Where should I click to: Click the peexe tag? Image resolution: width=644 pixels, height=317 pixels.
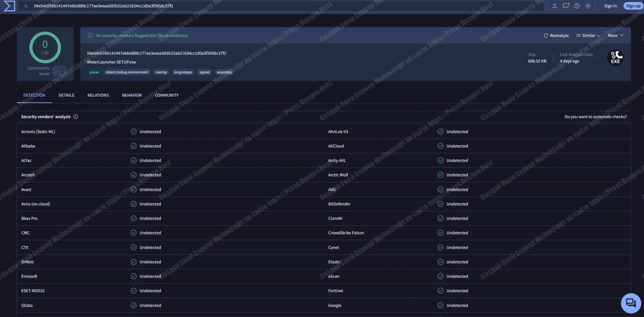click(x=94, y=72)
